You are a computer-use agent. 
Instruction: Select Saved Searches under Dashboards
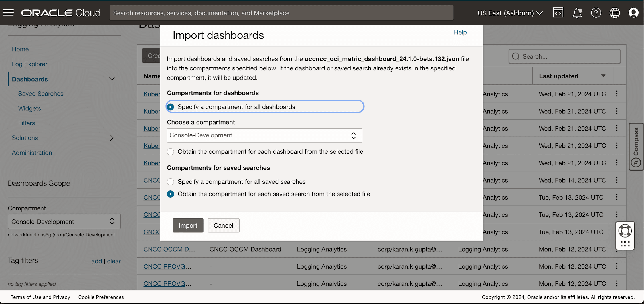pyautogui.click(x=40, y=94)
